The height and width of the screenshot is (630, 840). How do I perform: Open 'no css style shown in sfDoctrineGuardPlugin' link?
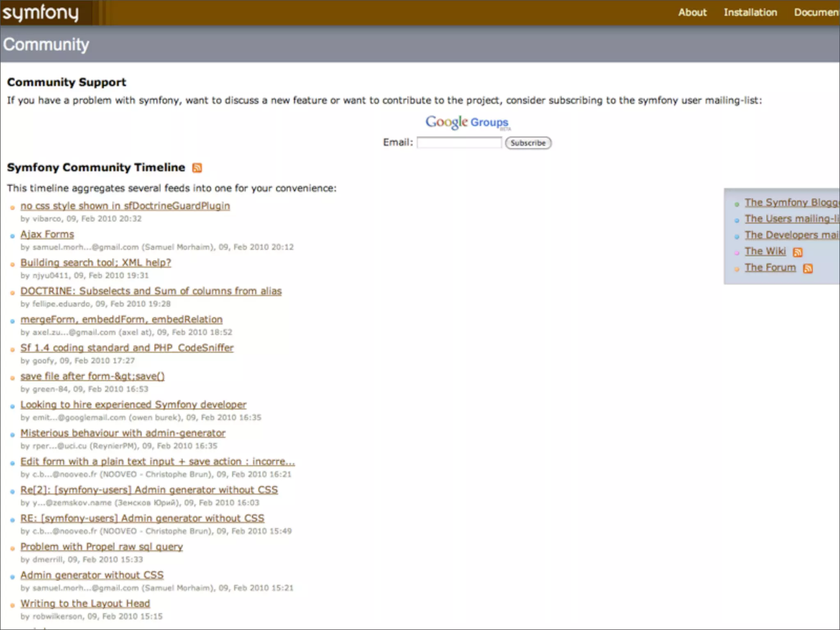(x=125, y=206)
